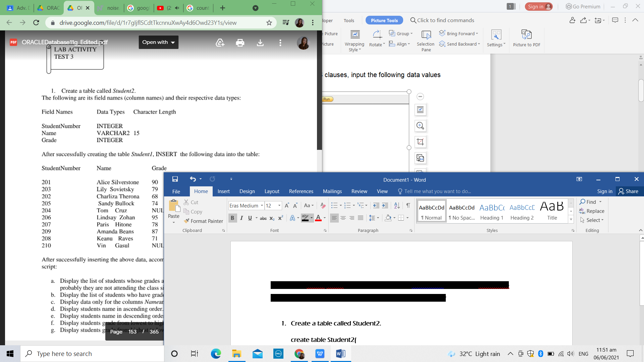The image size is (644, 362).
Task: Switch to the ORAC Chrome tab
Action: pyautogui.click(x=48, y=8)
